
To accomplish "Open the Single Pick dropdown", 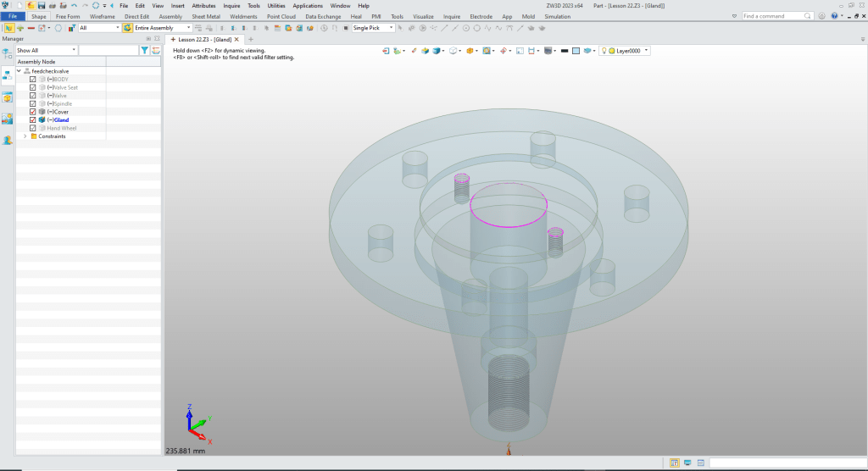I will click(392, 28).
